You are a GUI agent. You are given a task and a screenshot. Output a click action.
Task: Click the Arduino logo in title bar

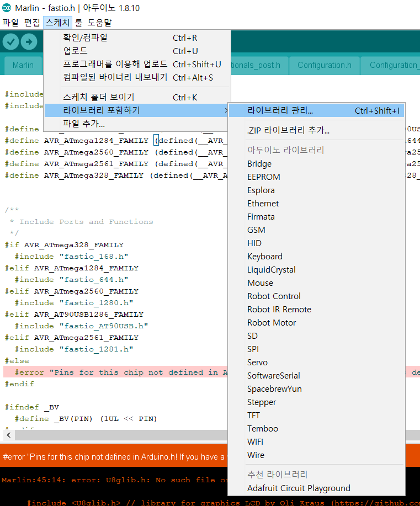coord(7,8)
